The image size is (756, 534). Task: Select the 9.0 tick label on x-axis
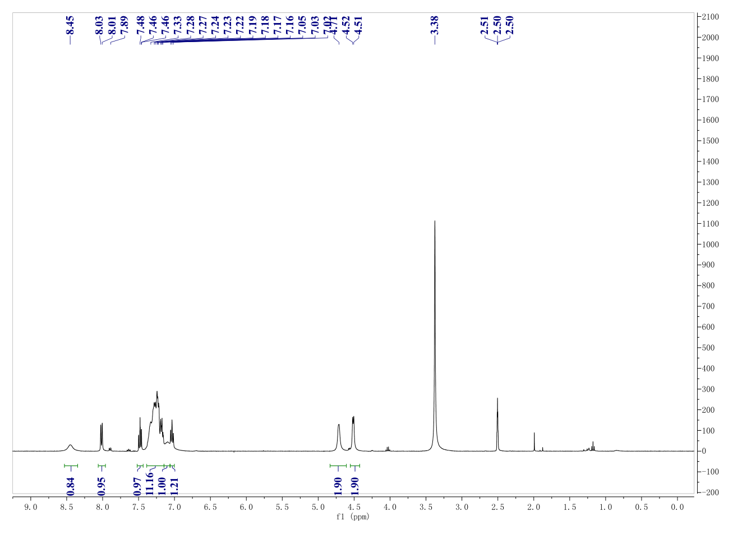pyautogui.click(x=31, y=507)
